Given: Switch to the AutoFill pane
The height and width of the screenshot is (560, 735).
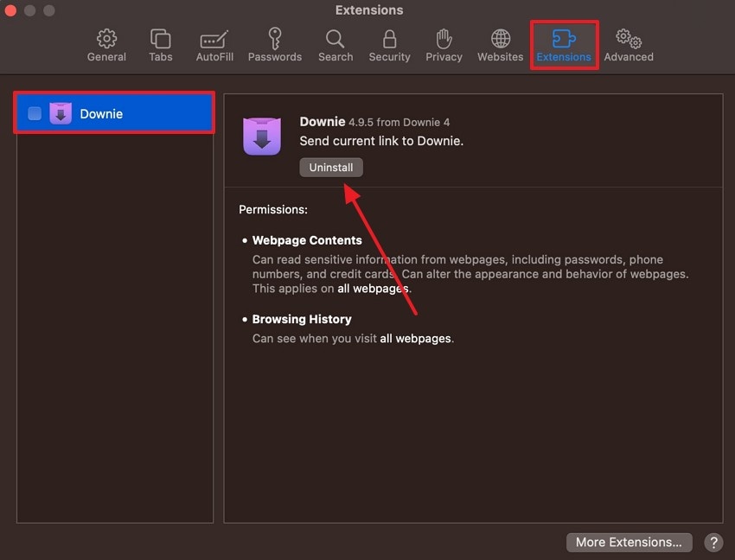Looking at the screenshot, I should coord(214,45).
